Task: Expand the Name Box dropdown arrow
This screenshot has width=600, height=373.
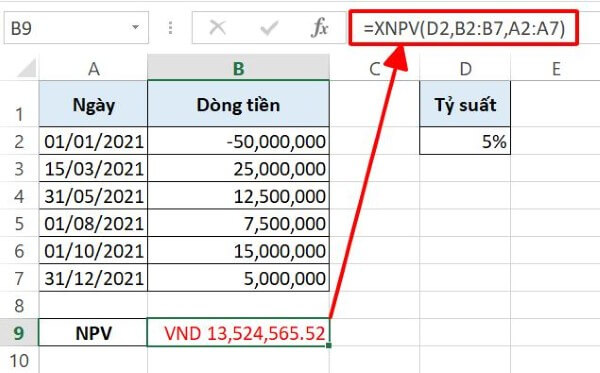Action: pyautogui.click(x=135, y=28)
